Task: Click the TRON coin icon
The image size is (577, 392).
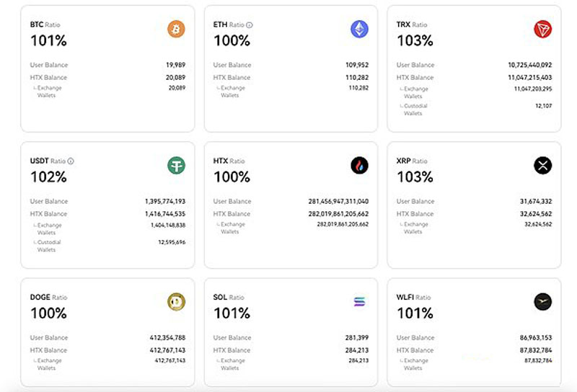Action: (542, 29)
